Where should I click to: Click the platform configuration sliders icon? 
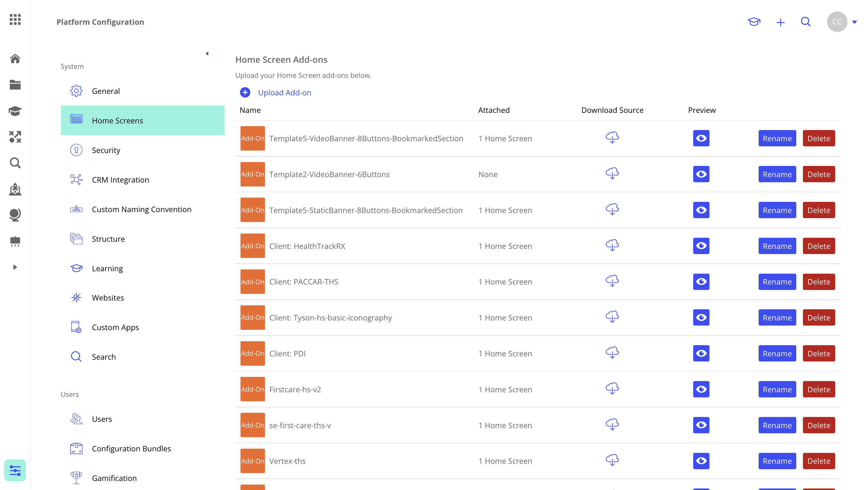click(15, 470)
